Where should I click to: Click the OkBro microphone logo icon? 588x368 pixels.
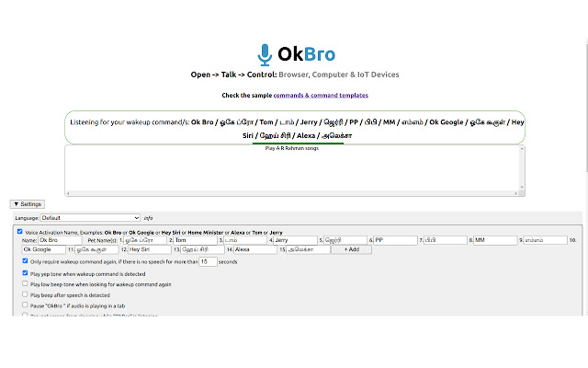tap(265, 55)
